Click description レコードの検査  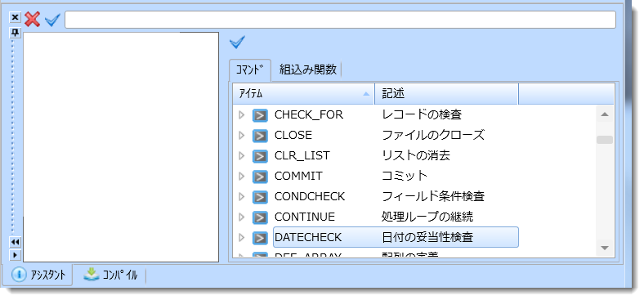422,114
